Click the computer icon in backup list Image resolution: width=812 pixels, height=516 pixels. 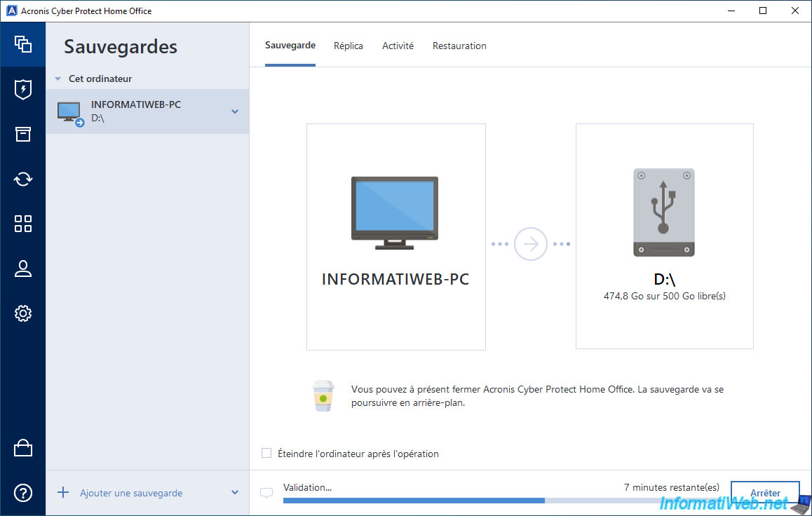point(70,114)
